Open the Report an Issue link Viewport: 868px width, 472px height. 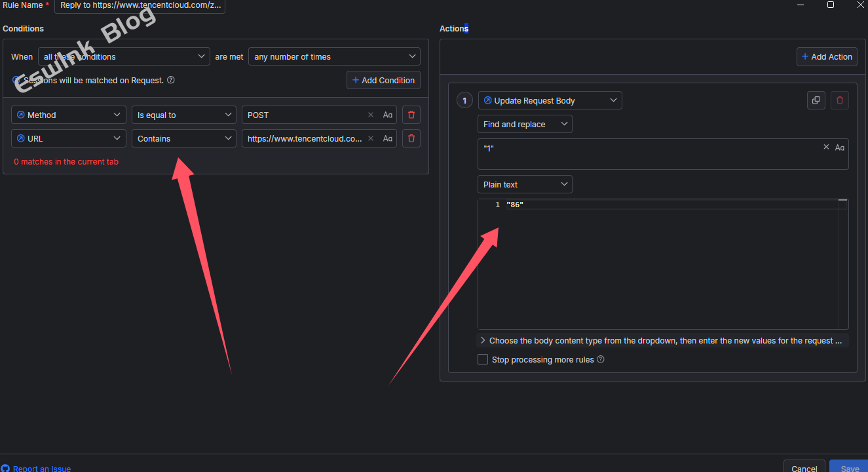coord(41,468)
